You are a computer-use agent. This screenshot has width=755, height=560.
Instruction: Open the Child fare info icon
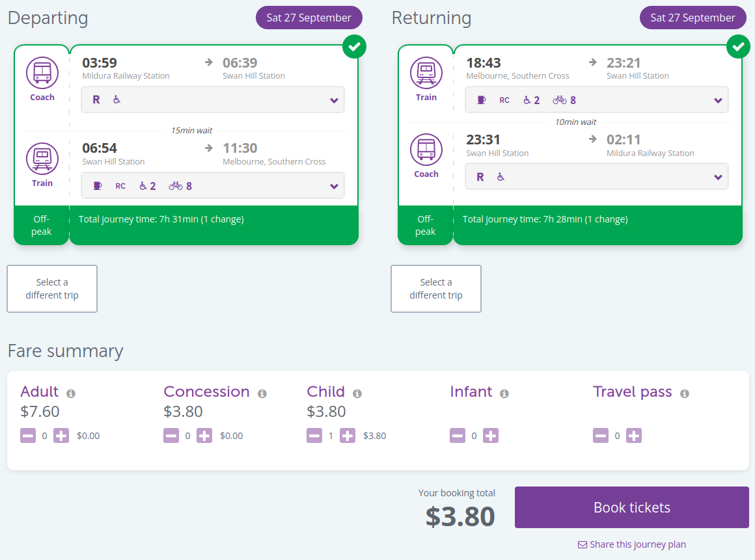357,393
